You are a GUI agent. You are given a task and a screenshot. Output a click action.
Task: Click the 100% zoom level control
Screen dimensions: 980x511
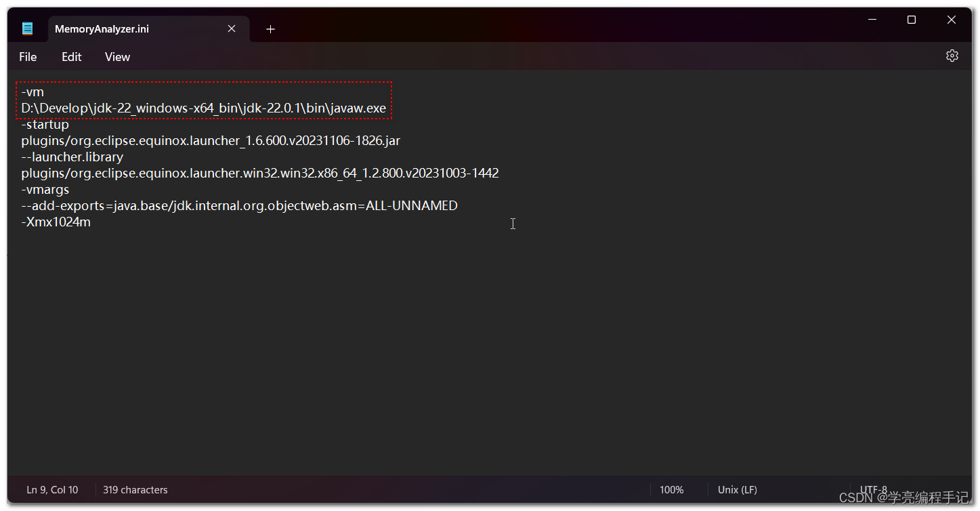tap(671, 489)
